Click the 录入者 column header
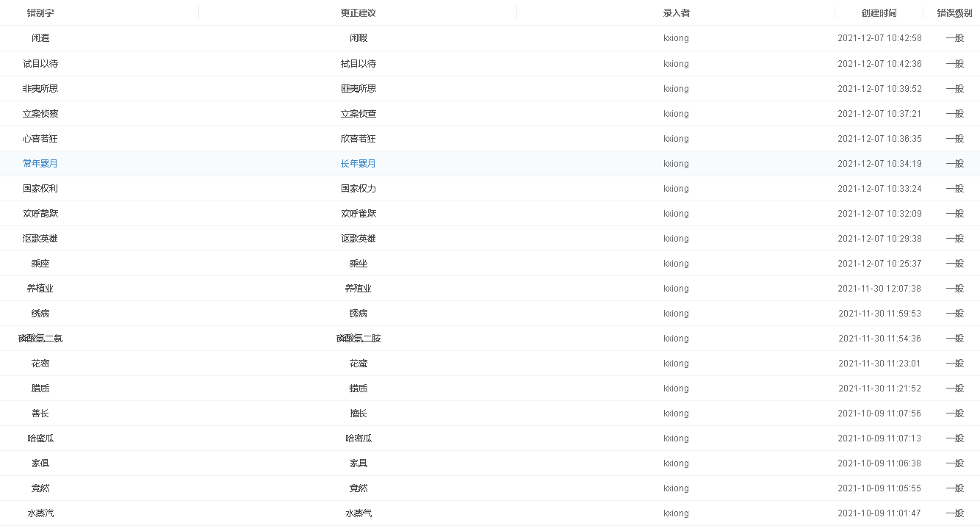Image resolution: width=980 pixels, height=531 pixels. [x=675, y=12]
